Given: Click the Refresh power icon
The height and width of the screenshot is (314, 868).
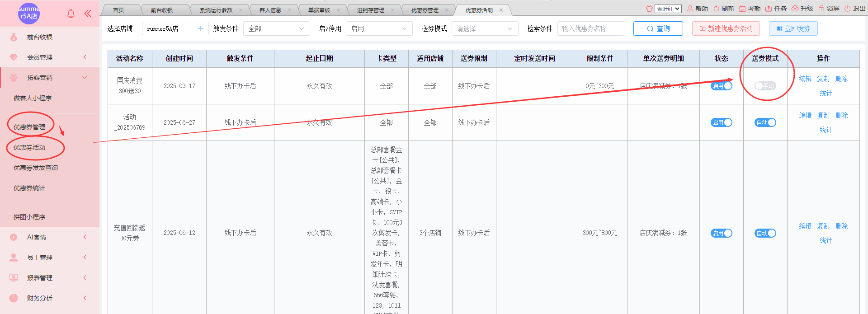Looking at the screenshot, I should (x=716, y=9).
